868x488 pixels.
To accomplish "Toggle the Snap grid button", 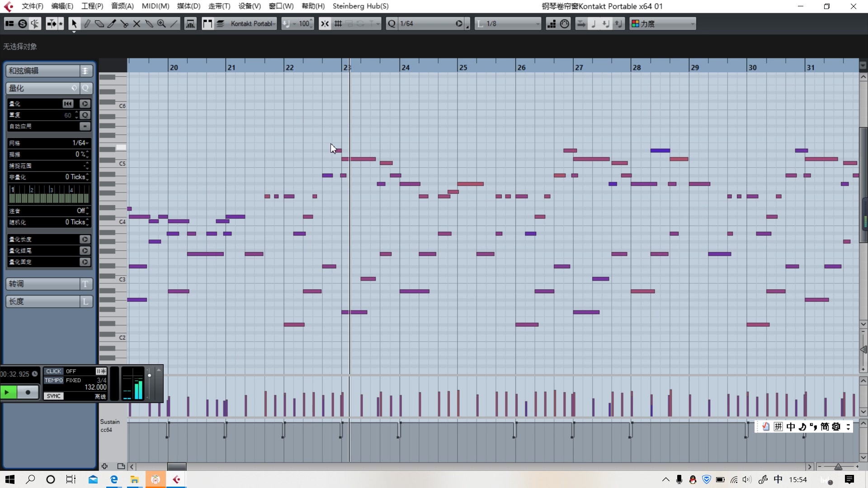I will 338,24.
